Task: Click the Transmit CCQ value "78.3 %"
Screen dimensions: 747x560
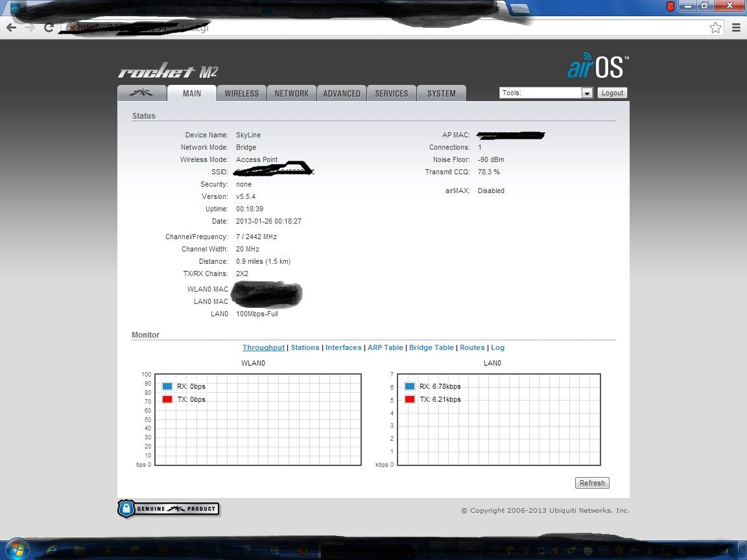Action: point(489,172)
